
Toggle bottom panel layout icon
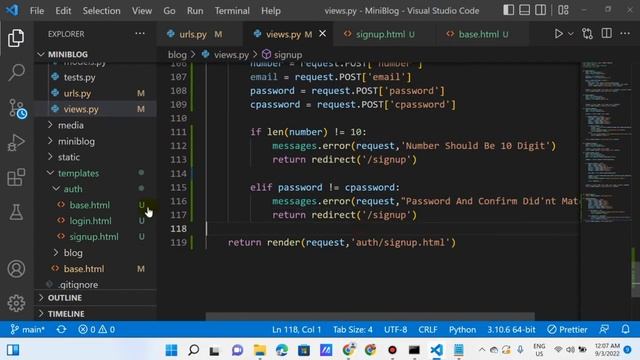[524, 10]
